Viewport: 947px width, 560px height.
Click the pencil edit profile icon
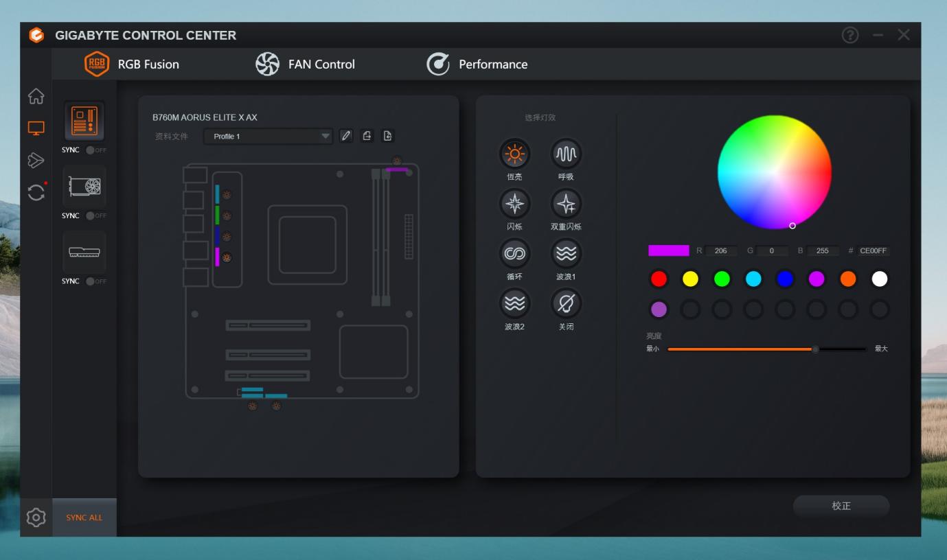tap(346, 136)
